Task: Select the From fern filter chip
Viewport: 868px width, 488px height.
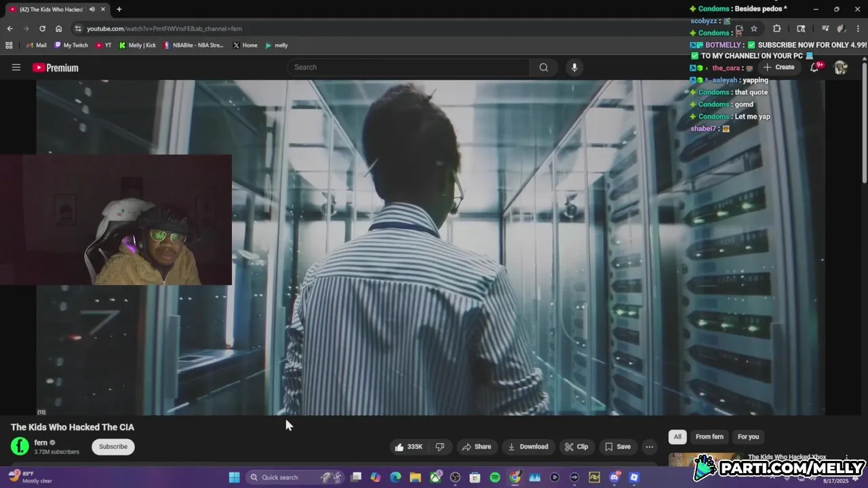Action: [709, 436]
